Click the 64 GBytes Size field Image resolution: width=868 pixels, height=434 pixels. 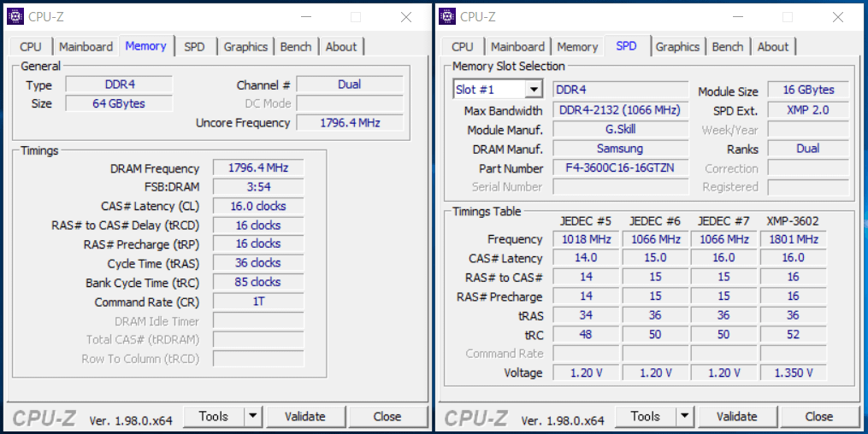click(119, 103)
